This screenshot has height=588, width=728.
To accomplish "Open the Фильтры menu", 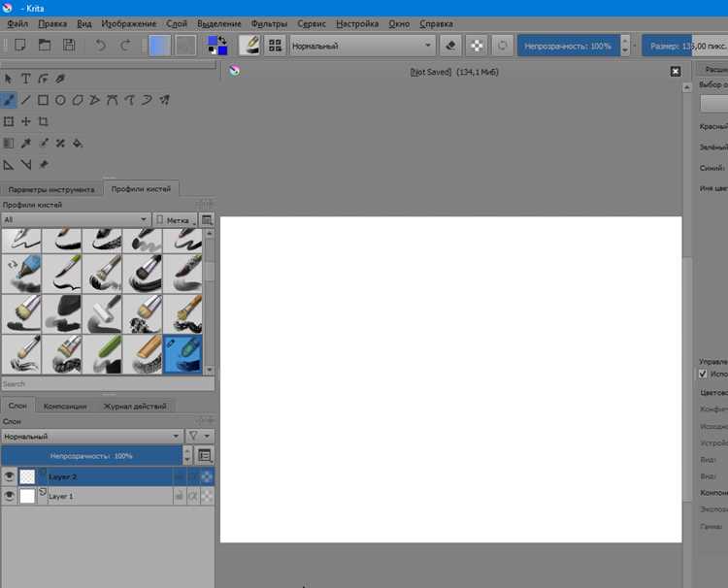I will pos(269,23).
